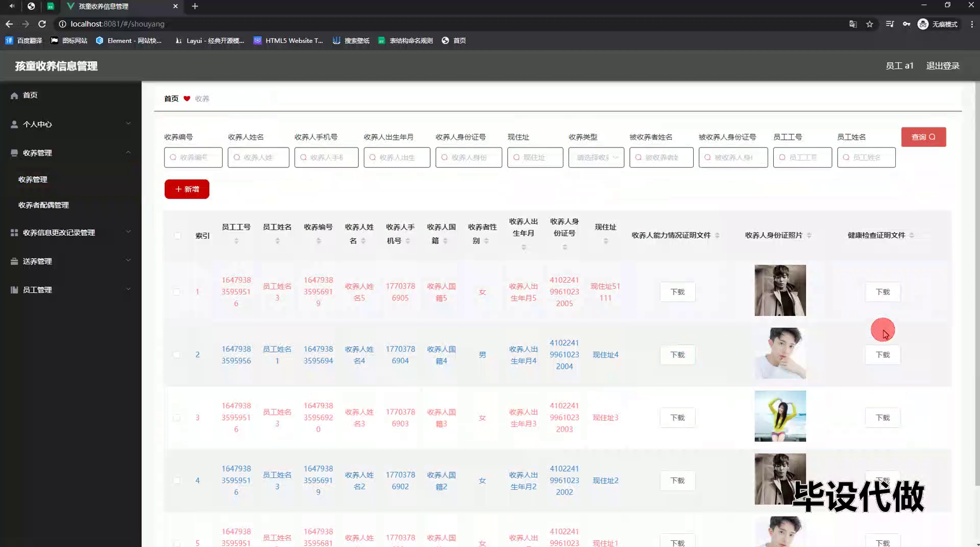Image resolution: width=980 pixels, height=547 pixels.
Task: Click the 新增 add button
Action: 187,189
